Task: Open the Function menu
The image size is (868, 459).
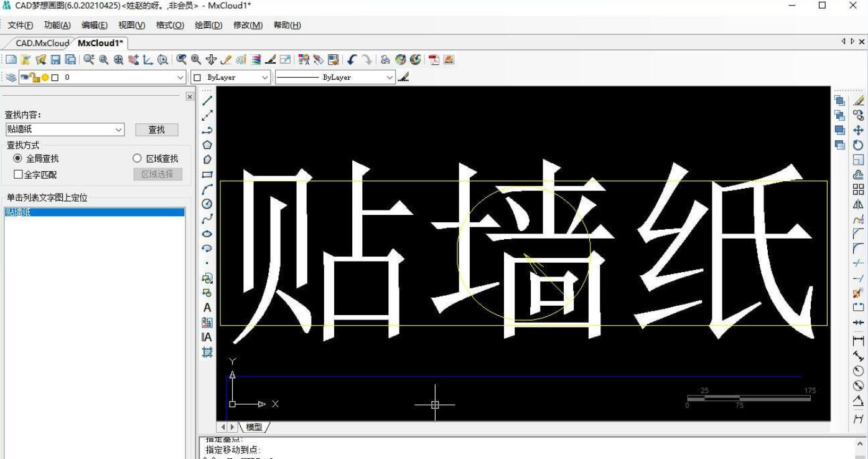Action: (x=57, y=25)
